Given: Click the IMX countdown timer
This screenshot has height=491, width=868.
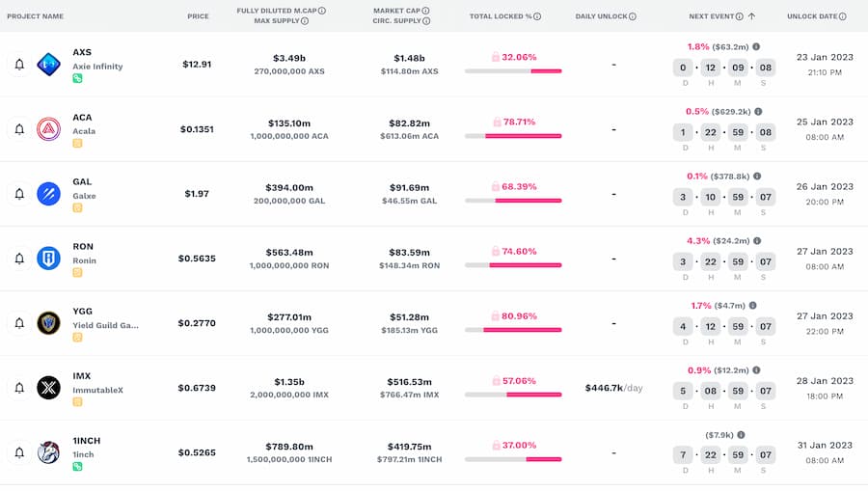Looking at the screenshot, I should coord(723,391).
